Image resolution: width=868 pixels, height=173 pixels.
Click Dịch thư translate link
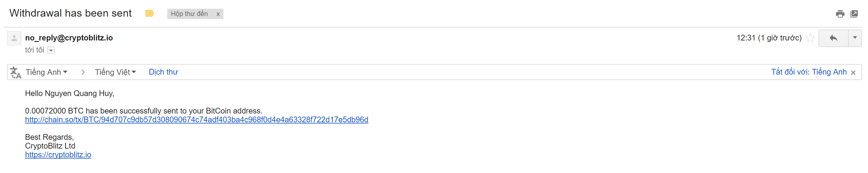163,72
